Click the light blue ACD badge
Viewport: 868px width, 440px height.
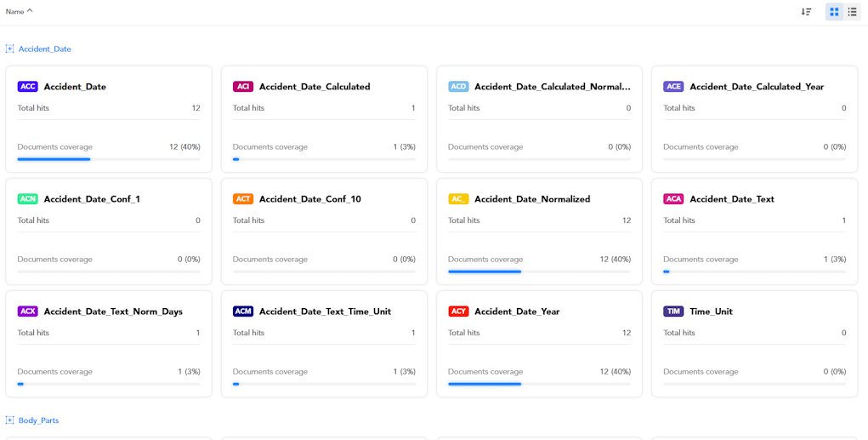point(458,87)
